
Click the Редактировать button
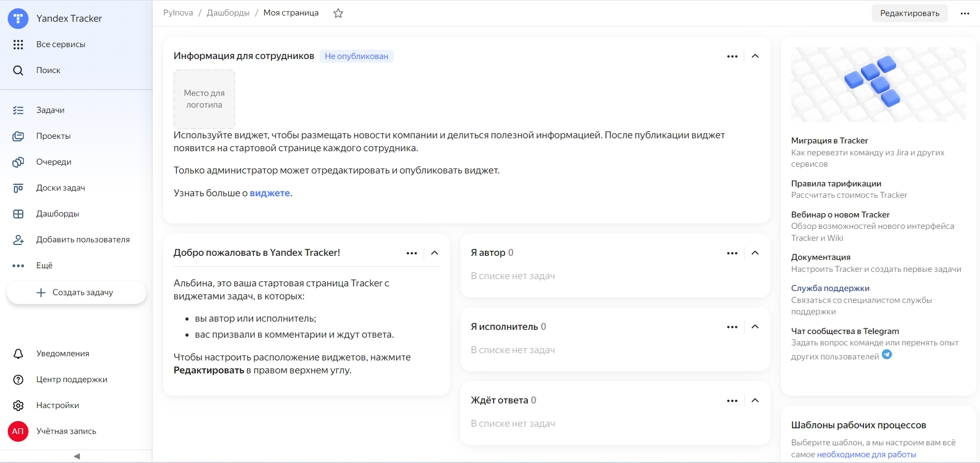[910, 13]
